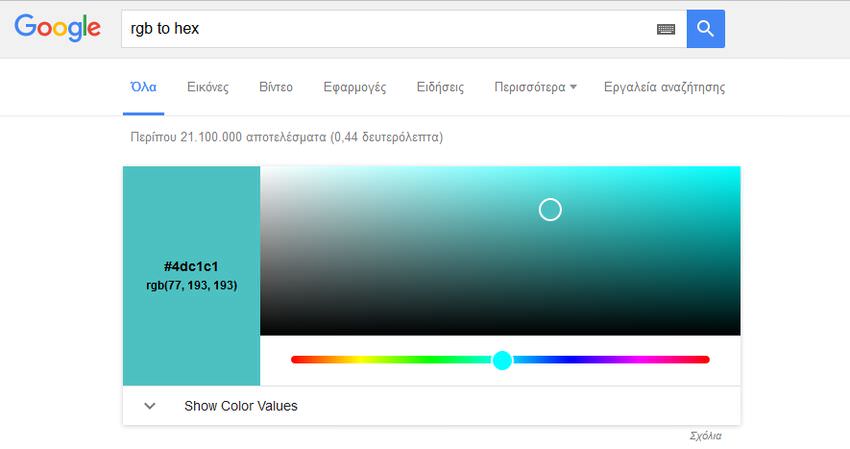Viewport: 850px width, 449px height.
Task: Click the blue magnifier search button
Action: 705,29
